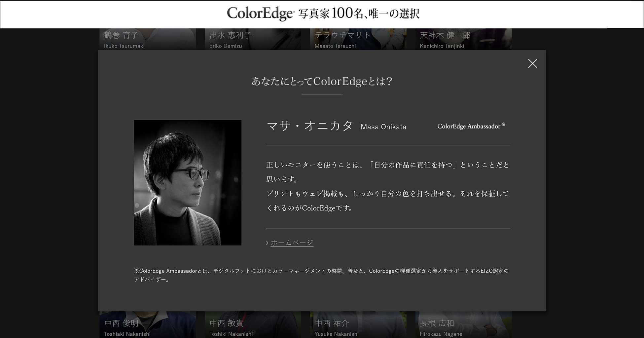The width and height of the screenshot is (644, 338).
Task: Open Toshiki Nakanishi photographer card
Action: point(253,324)
